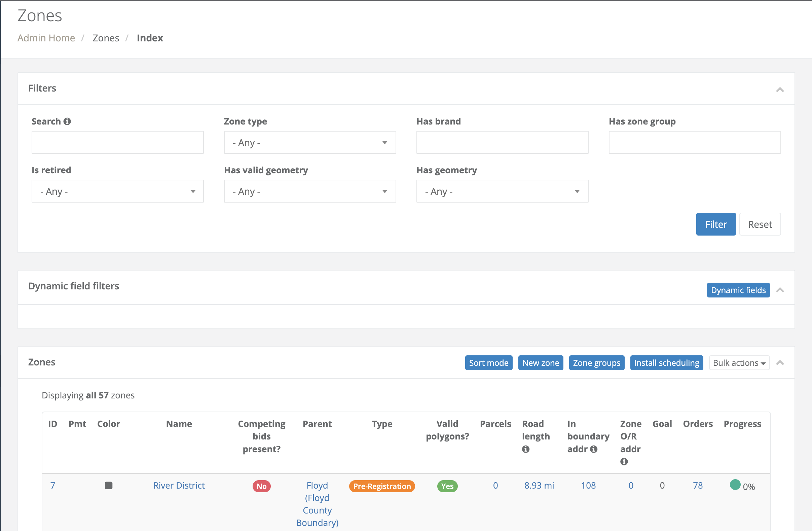
Task: Open the Bulk actions dropdown
Action: (x=739, y=363)
